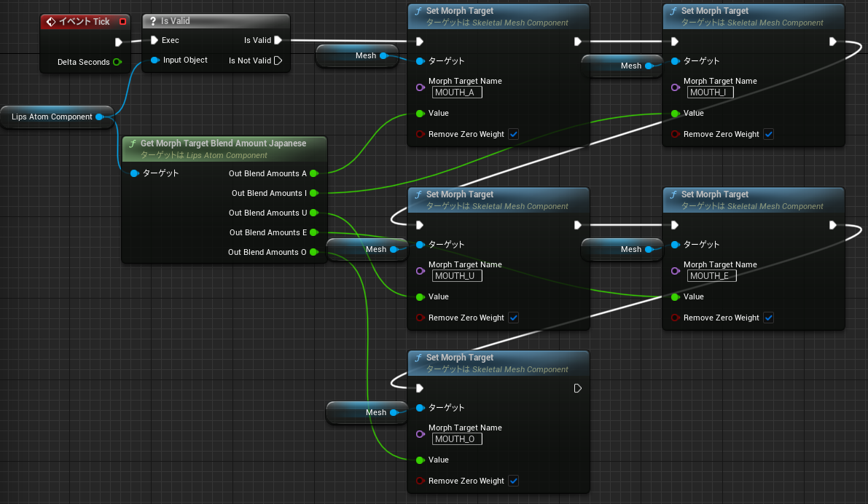Toggle Remove Zero Weight on MOUTH_E node
The height and width of the screenshot is (504, 868).
[x=769, y=318]
